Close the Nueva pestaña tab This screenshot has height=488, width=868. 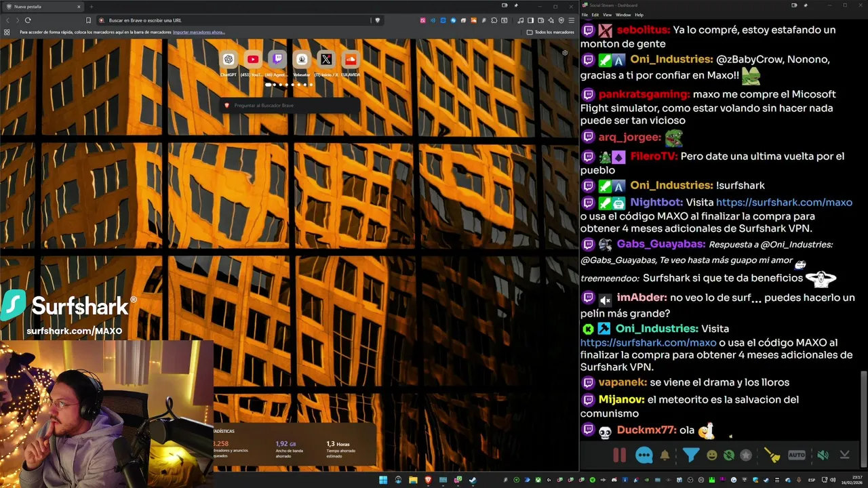[x=79, y=7]
